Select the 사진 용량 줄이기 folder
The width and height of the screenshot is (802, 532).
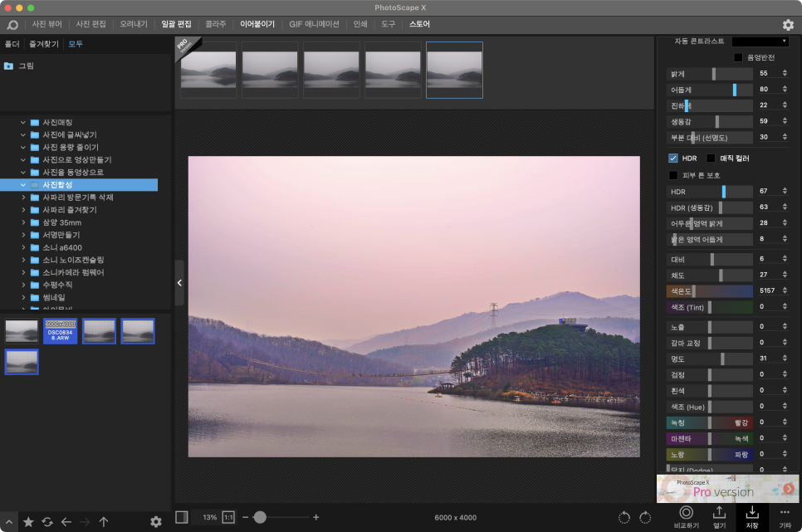coord(71,148)
